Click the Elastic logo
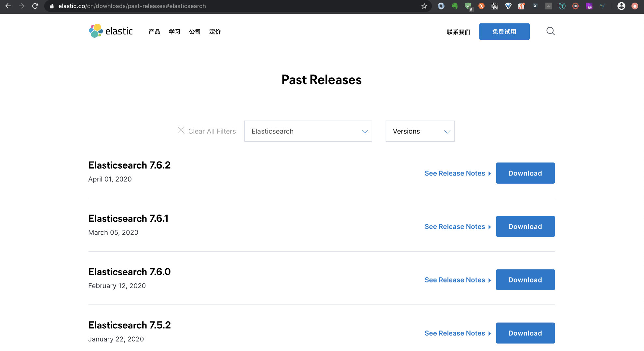Image resolution: width=644 pixels, height=351 pixels. point(111,31)
